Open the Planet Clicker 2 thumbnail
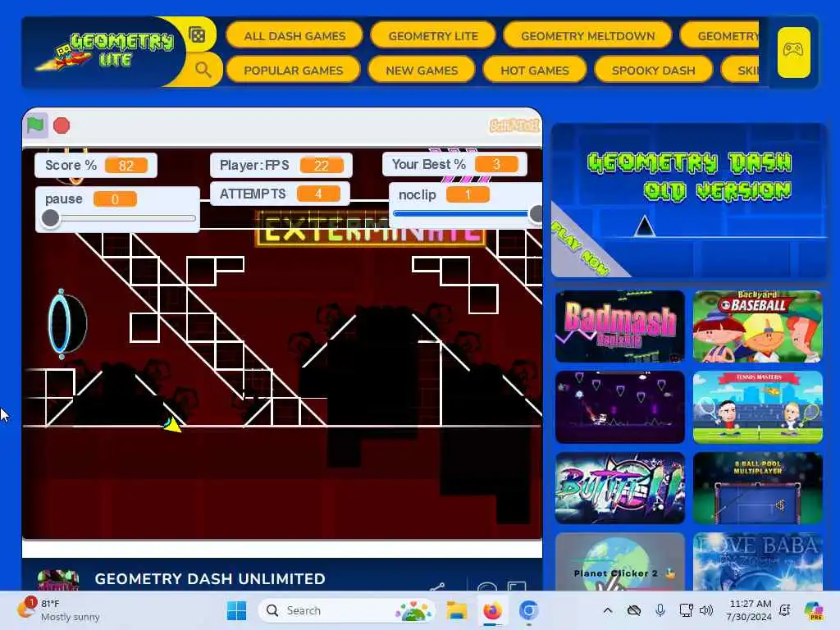The height and width of the screenshot is (630, 840). tap(620, 562)
